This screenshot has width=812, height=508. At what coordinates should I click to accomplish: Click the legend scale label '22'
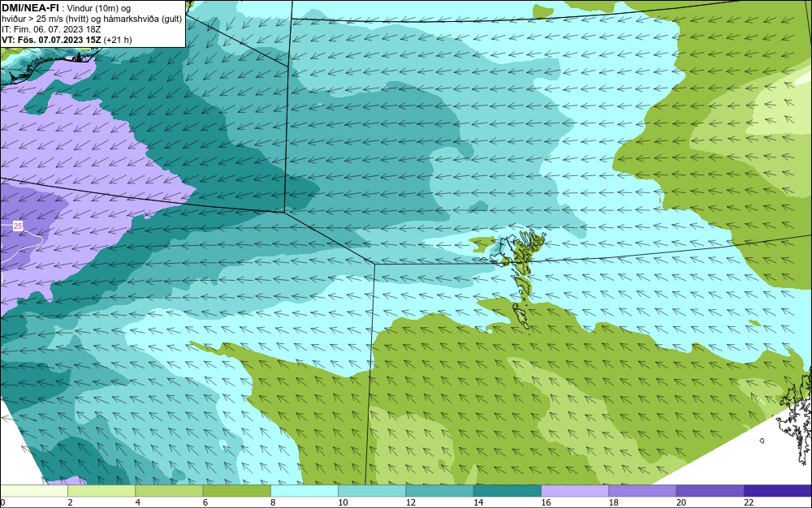click(x=749, y=502)
